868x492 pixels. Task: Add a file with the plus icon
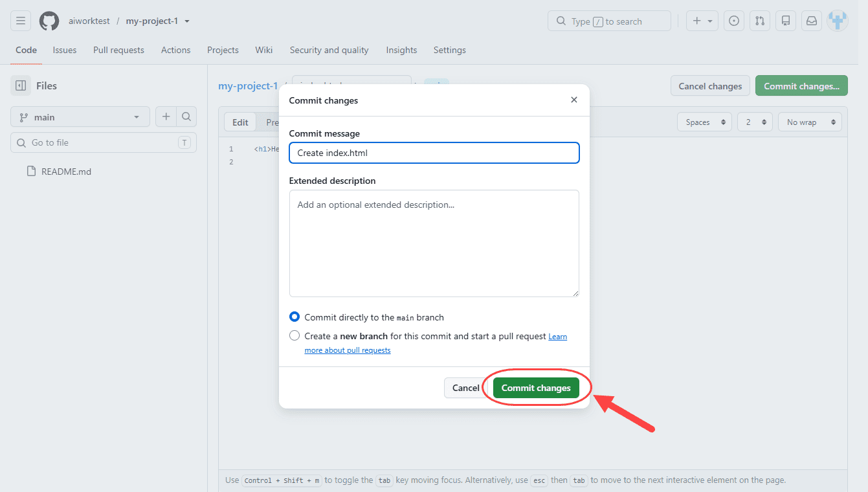pos(166,117)
